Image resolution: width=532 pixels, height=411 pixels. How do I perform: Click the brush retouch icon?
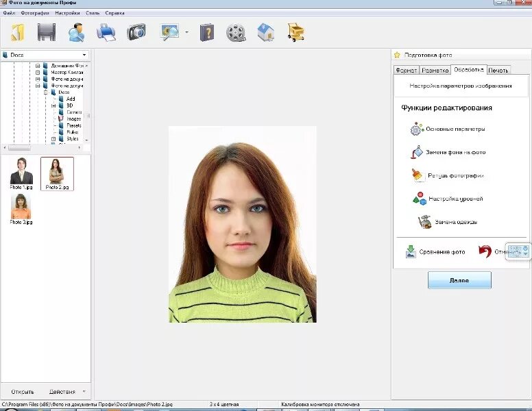coord(417,175)
